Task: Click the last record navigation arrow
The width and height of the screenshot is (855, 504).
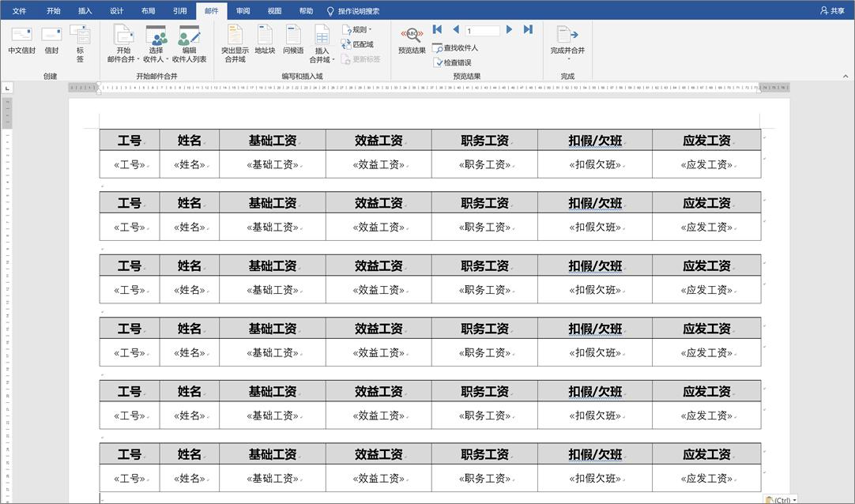Action: point(527,29)
